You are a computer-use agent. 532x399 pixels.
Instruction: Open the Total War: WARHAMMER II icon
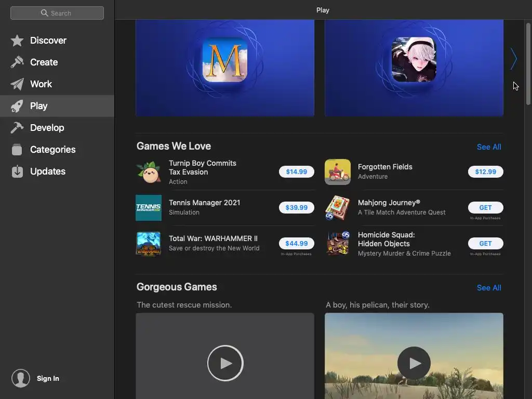(x=149, y=244)
